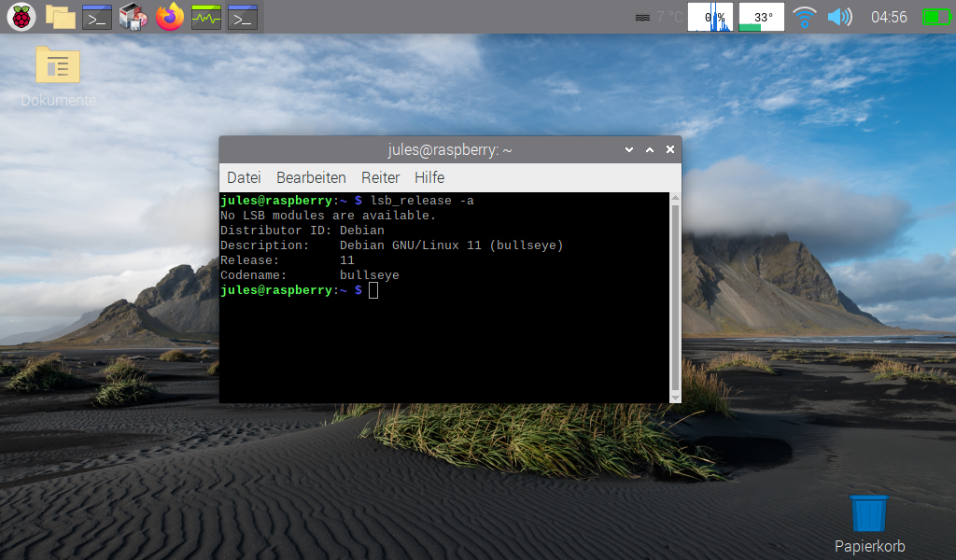Open the Datei menu in terminal

point(244,177)
